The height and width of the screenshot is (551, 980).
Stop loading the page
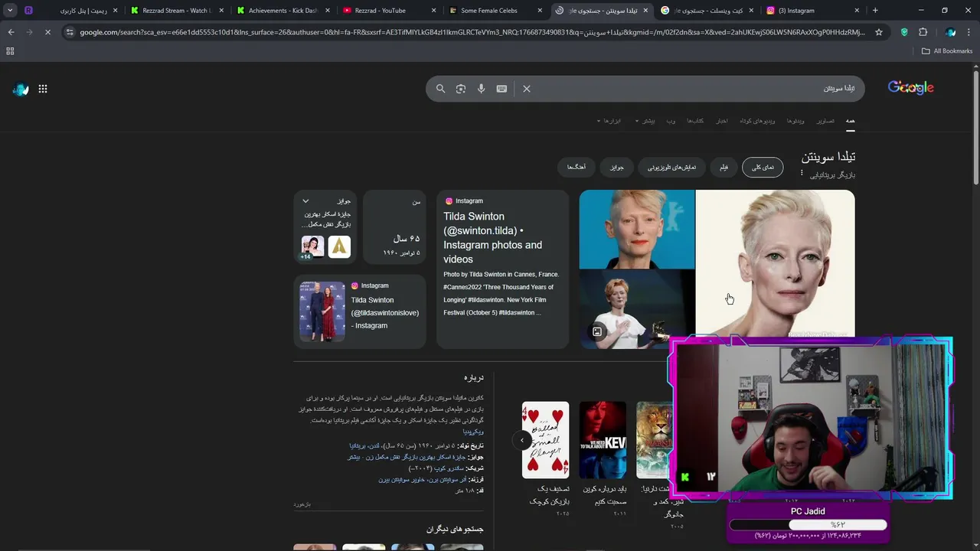(47, 32)
